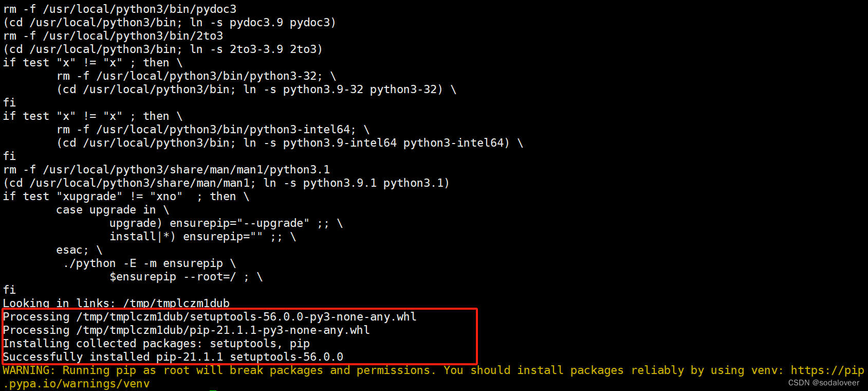Click the install|*) ensurepip line
The width and height of the screenshot is (868, 391).
pos(202,237)
